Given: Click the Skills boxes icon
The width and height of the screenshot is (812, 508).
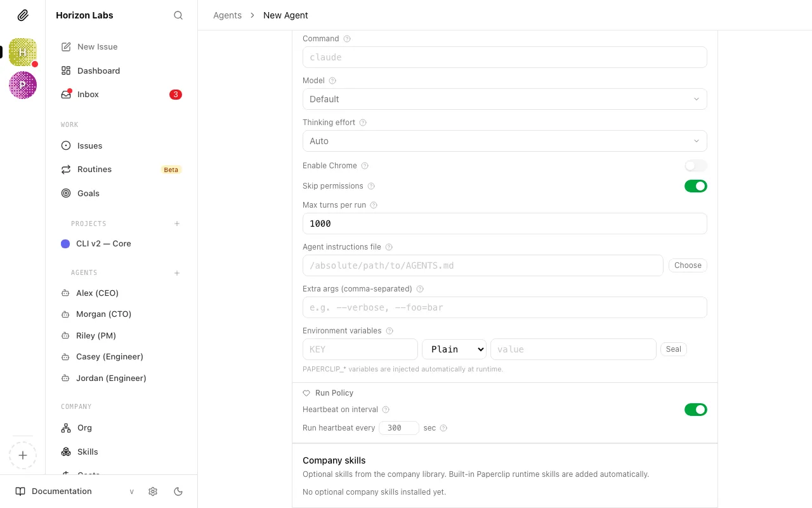Looking at the screenshot, I should click(66, 452).
